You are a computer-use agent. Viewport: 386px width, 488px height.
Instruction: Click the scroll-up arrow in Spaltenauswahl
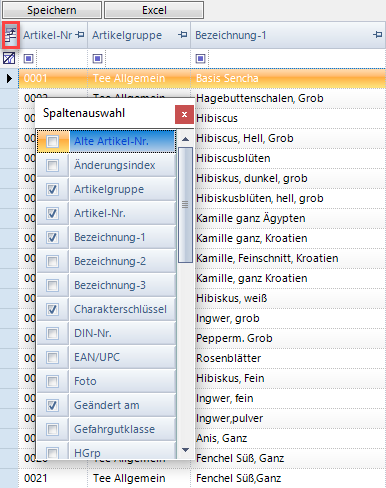coord(185,139)
